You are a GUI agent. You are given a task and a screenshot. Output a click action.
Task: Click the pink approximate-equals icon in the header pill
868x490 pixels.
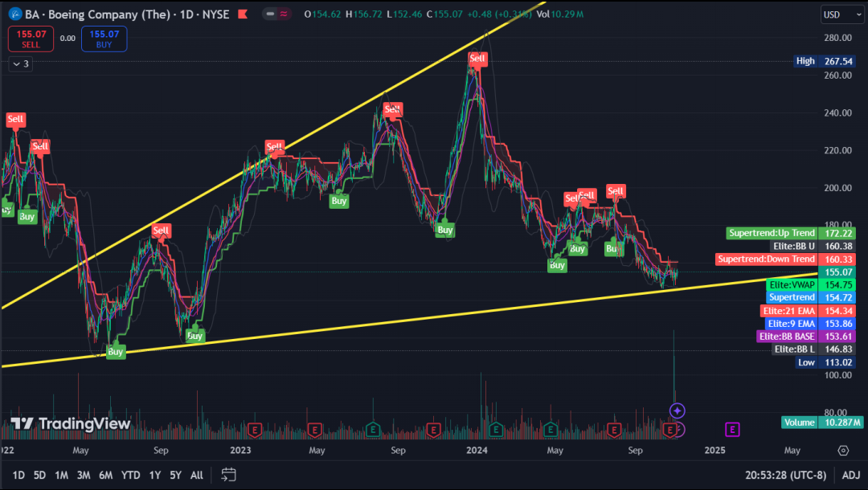tap(284, 14)
